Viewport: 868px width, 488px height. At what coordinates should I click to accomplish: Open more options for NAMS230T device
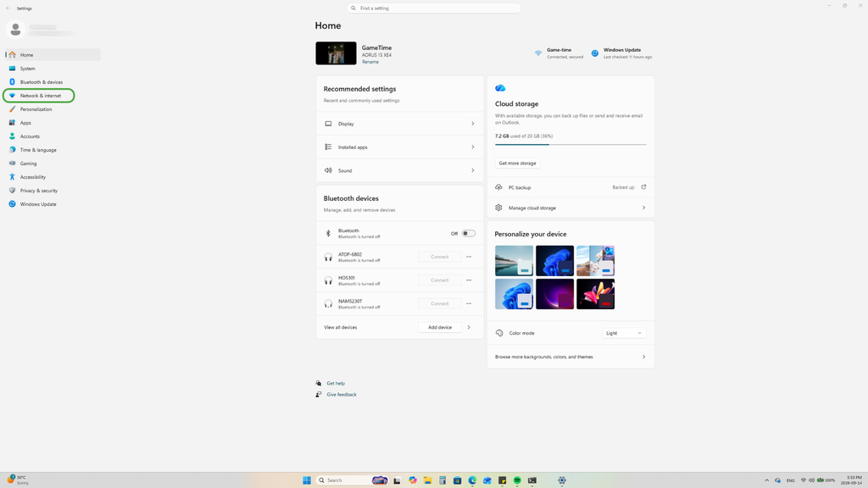click(469, 303)
